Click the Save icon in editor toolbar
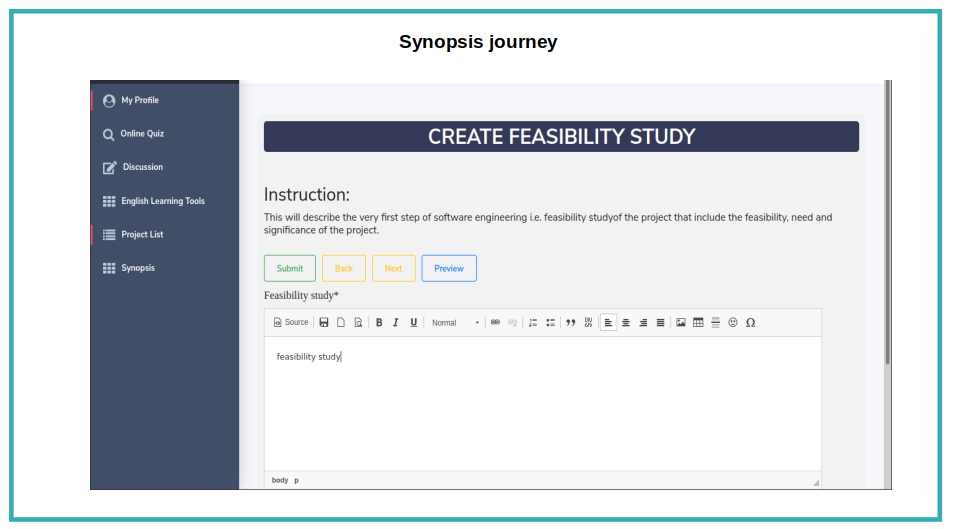Viewport: 958px width, 529px height. pos(324,323)
